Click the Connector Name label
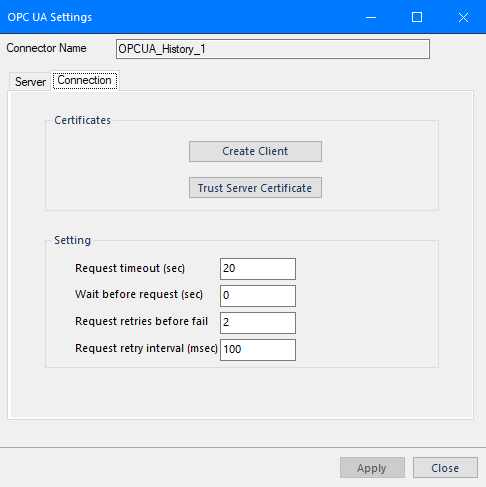Screen dimensions: 486x487 (x=46, y=48)
